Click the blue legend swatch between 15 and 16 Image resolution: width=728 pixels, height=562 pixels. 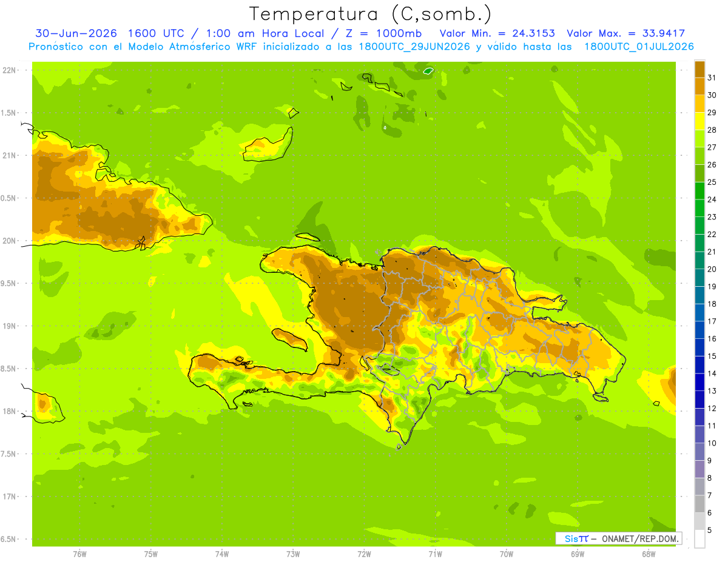pos(699,347)
